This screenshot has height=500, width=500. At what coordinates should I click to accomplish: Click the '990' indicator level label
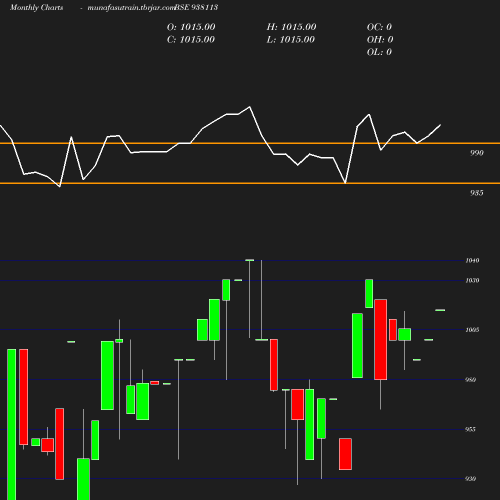click(477, 153)
